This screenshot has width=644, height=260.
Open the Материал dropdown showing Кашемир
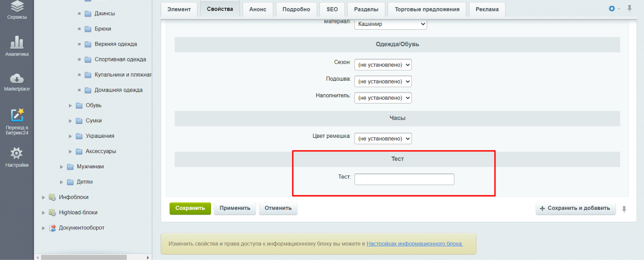pos(391,24)
